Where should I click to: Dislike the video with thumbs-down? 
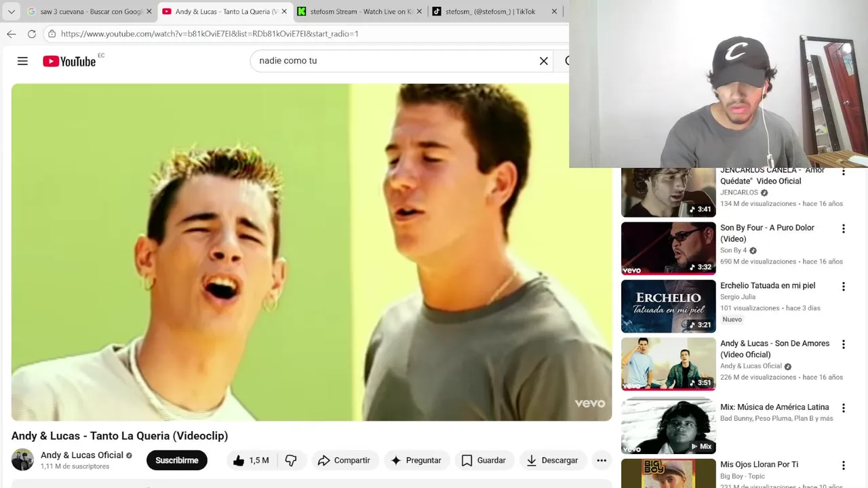[x=291, y=460]
